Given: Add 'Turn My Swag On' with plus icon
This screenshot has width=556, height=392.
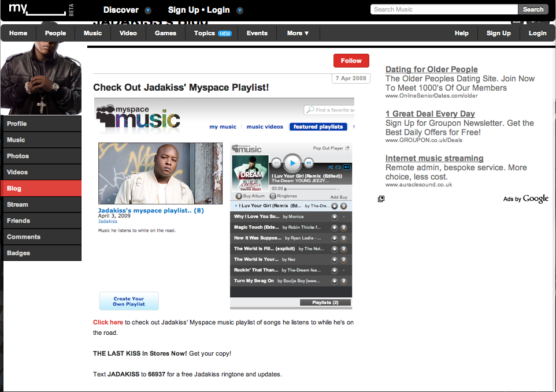Looking at the screenshot, I should click(335, 282).
